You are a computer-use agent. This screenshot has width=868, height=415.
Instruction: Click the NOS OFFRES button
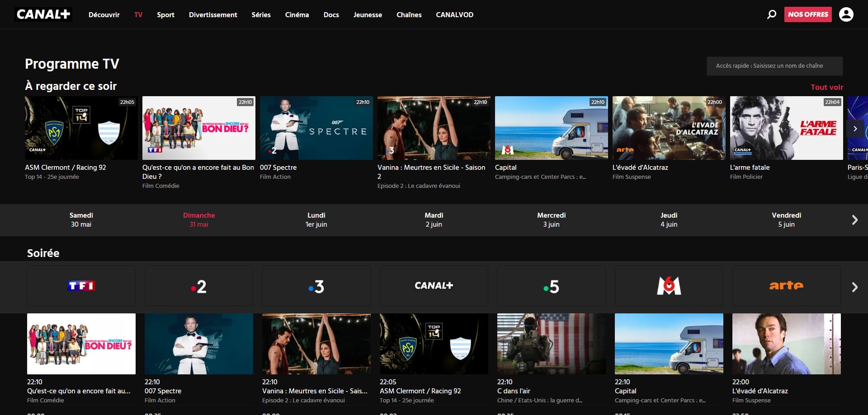click(x=808, y=14)
